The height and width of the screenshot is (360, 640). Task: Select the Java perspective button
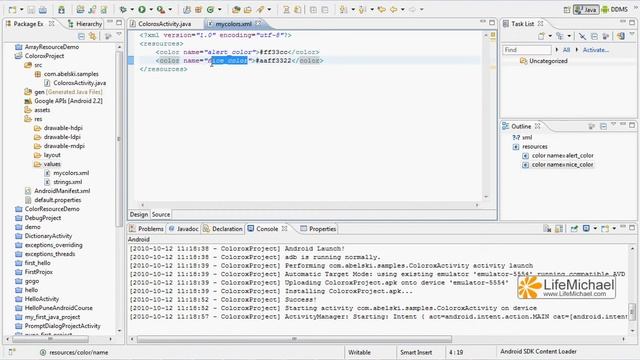(586, 9)
